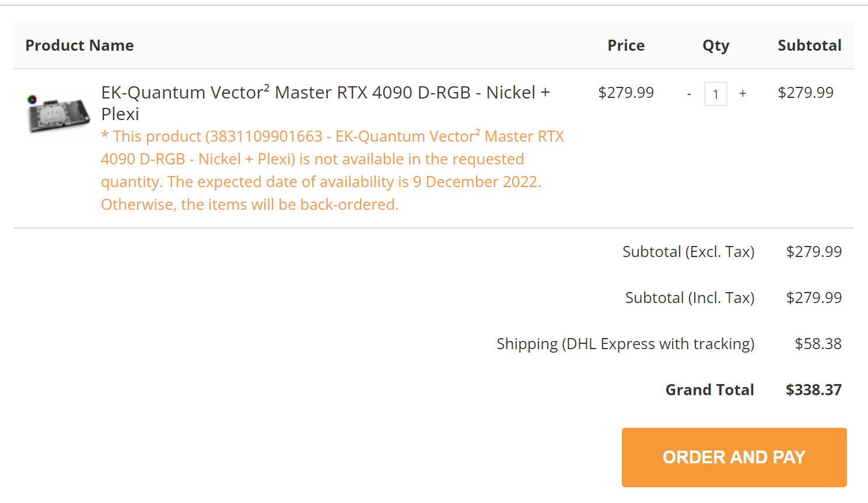Click the Shipping (DHL Express with tracking) label
The height and width of the screenshot is (503, 868).
[625, 344]
